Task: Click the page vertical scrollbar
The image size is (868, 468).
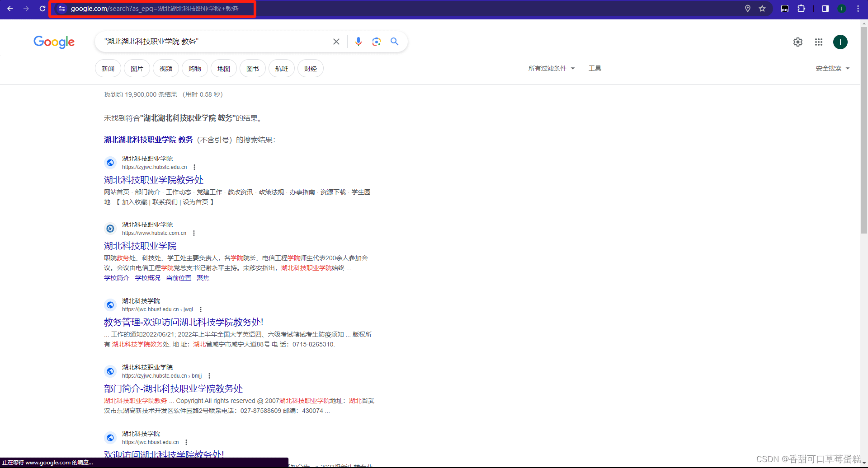Action: click(864, 131)
